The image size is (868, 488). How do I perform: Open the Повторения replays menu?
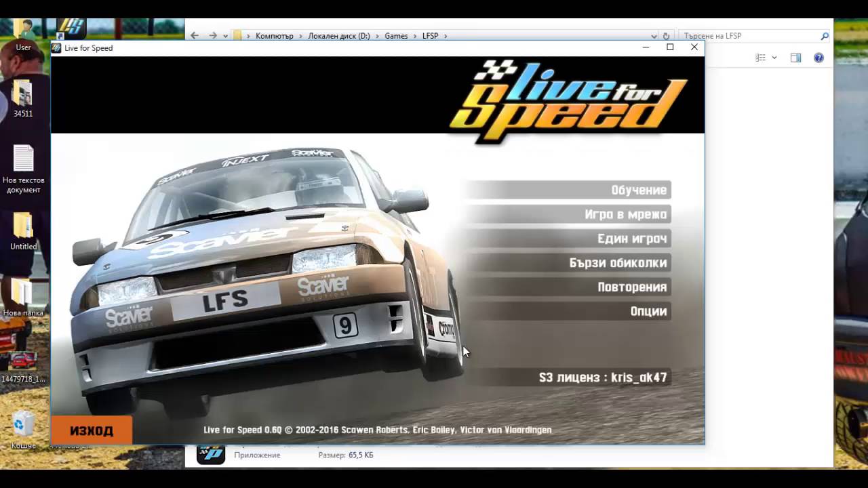(x=568, y=287)
